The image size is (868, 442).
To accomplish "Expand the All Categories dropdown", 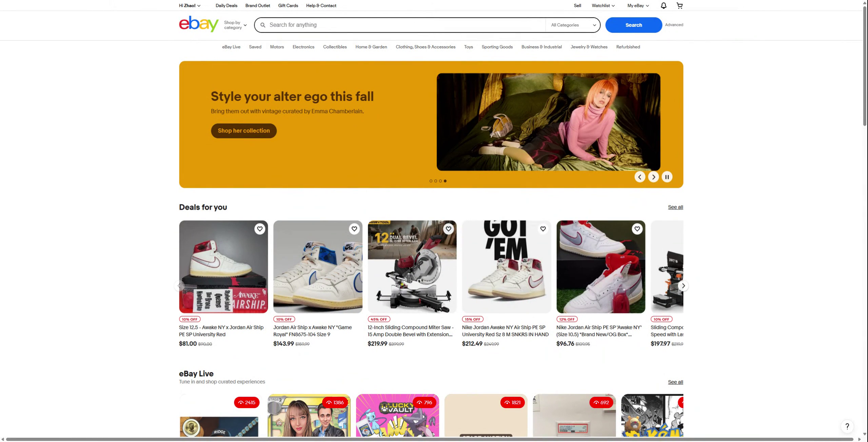I will tap(573, 25).
